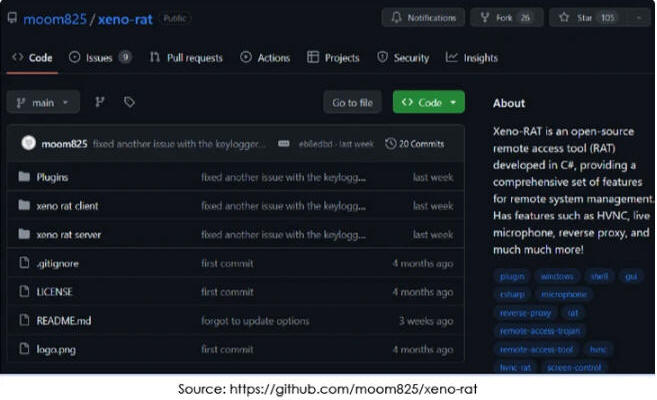Open the .gitignore file
Image resolution: width=657 pixels, height=400 pixels.
pyautogui.click(x=57, y=263)
